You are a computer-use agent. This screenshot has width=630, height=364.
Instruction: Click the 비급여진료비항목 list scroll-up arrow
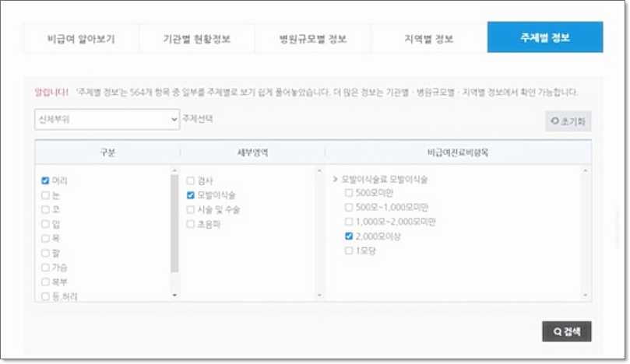click(x=586, y=170)
